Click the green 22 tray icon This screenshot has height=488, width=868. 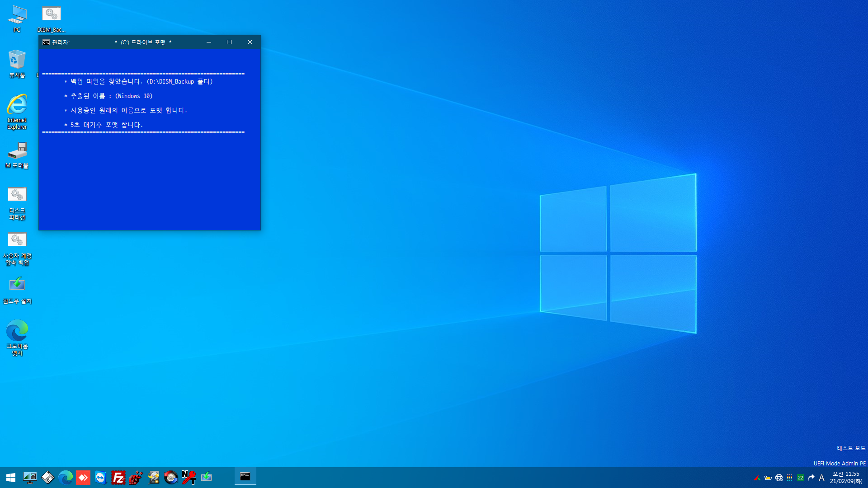pyautogui.click(x=801, y=478)
